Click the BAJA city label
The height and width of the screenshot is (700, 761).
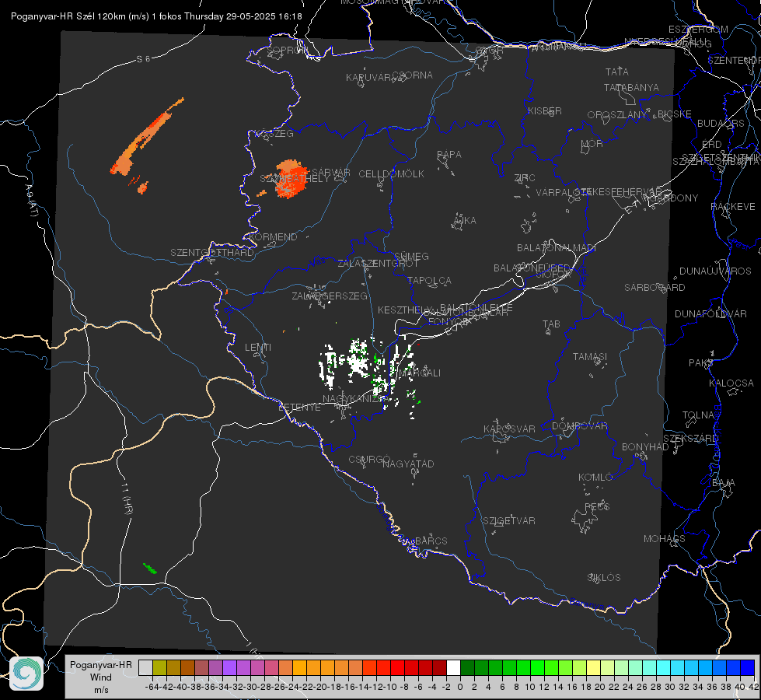coord(724,483)
